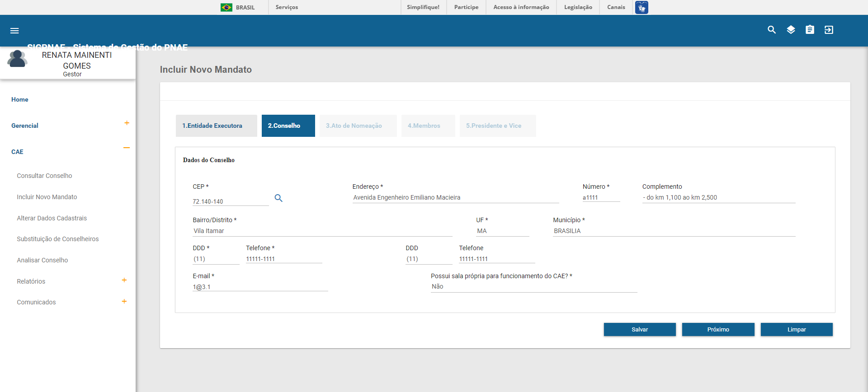
Task: Click the E-mail input field
Action: coord(260,287)
